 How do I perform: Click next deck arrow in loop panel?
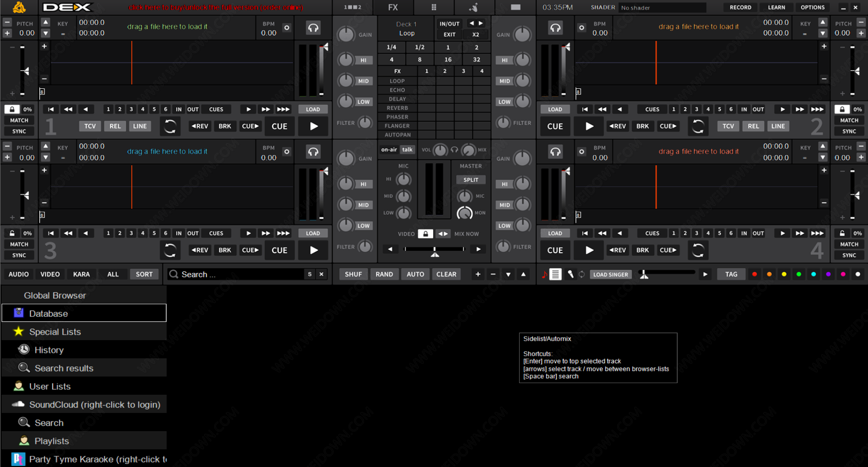click(481, 23)
